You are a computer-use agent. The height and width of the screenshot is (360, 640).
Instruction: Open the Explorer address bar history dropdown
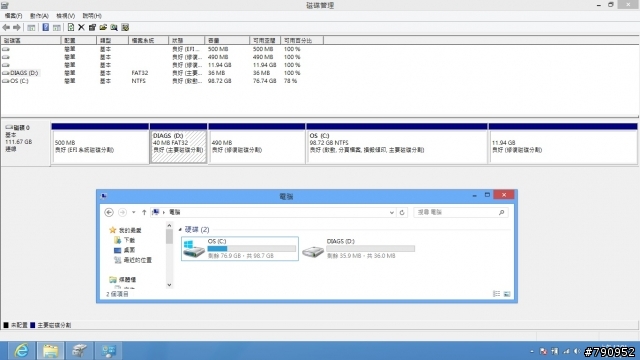pyautogui.click(x=391, y=212)
